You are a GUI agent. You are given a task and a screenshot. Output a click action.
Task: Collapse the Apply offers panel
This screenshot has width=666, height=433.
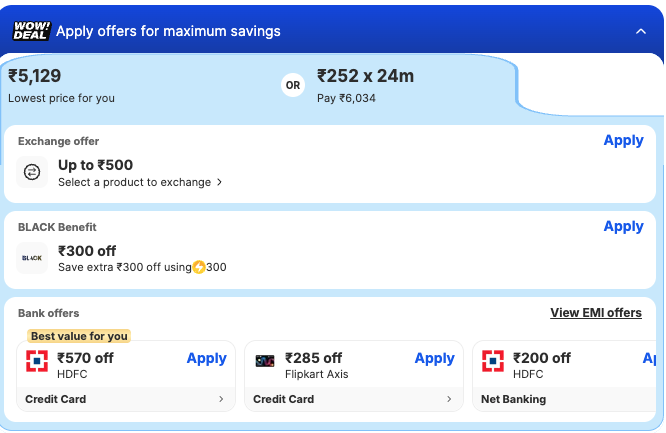(x=641, y=31)
